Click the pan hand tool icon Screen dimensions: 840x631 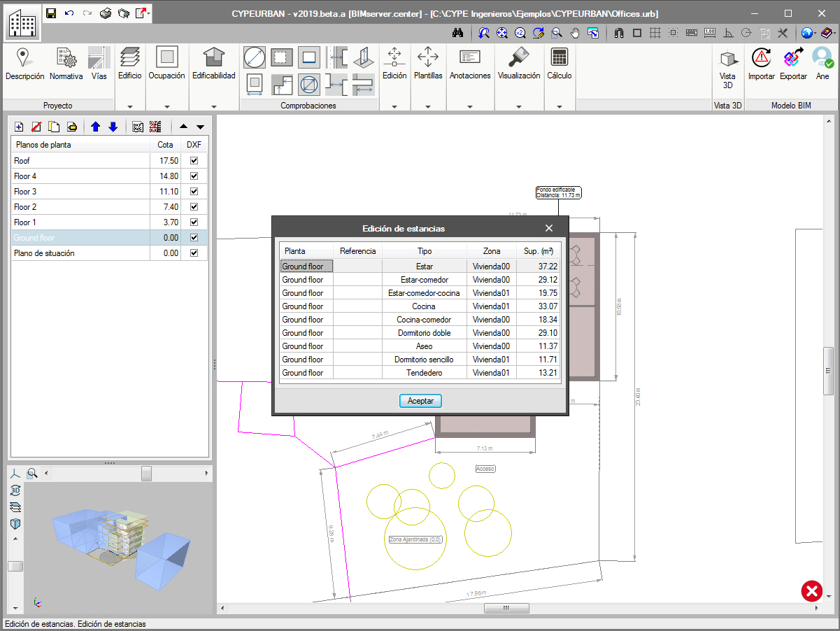[x=575, y=32]
